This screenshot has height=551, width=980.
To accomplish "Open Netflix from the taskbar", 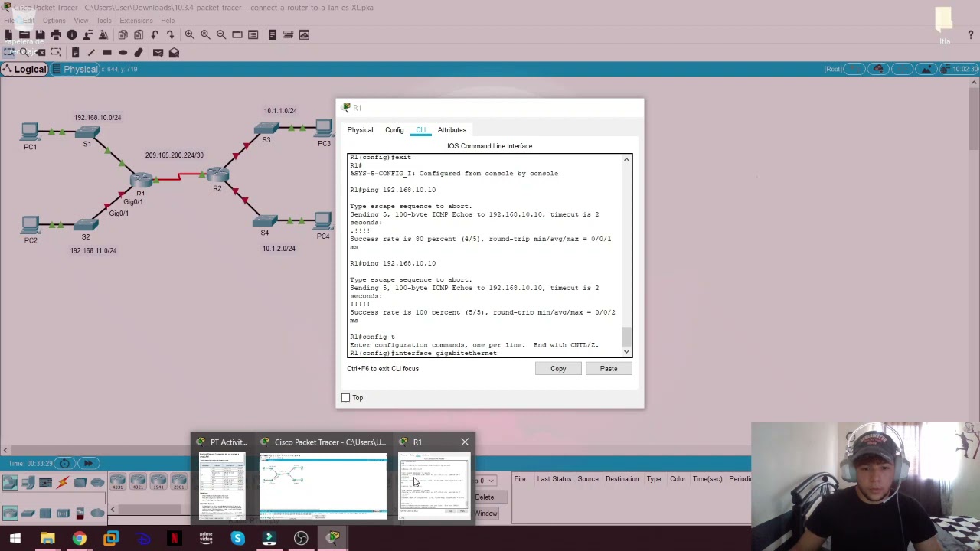I will [x=175, y=539].
